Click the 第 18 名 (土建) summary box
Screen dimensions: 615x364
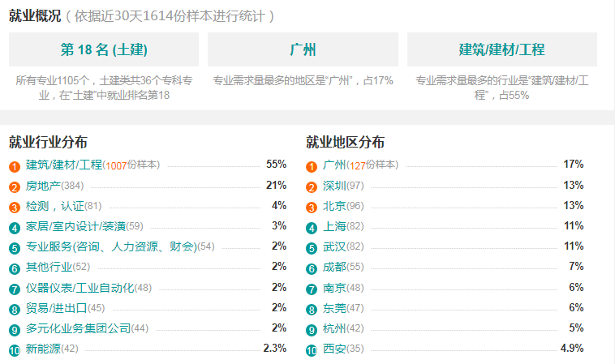pyautogui.click(x=104, y=49)
